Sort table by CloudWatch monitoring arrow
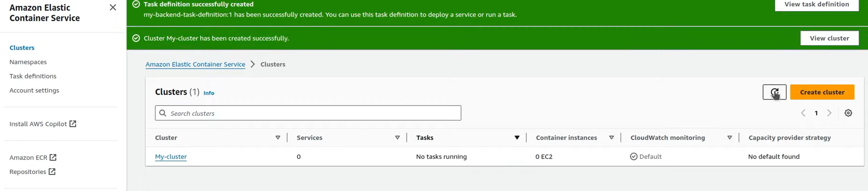Screen dimensions: 868x191 tap(730, 138)
